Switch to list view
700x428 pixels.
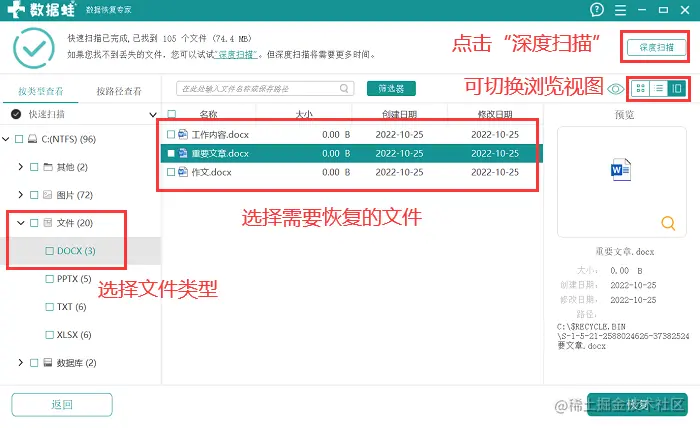(658, 88)
